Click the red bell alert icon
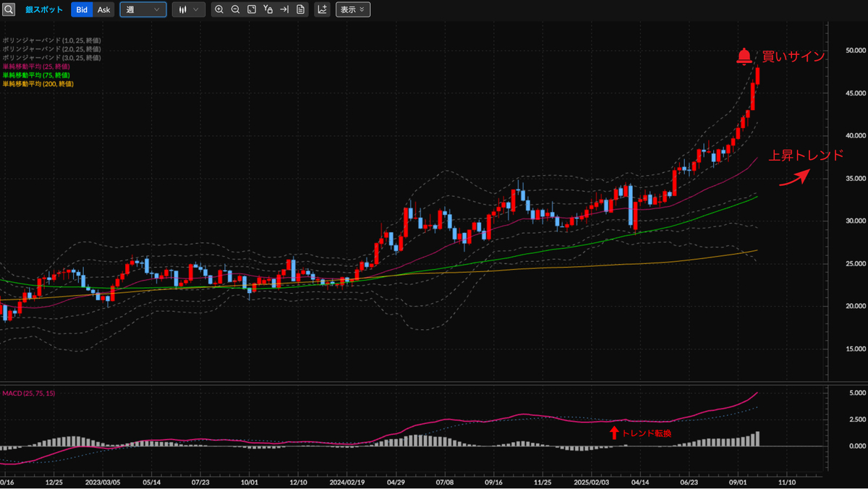 744,56
